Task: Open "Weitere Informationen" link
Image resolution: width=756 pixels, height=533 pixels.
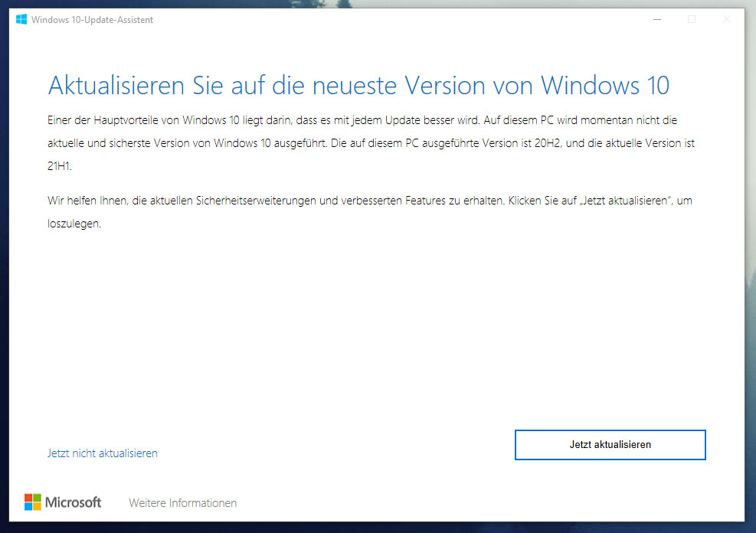Action: coord(183,502)
